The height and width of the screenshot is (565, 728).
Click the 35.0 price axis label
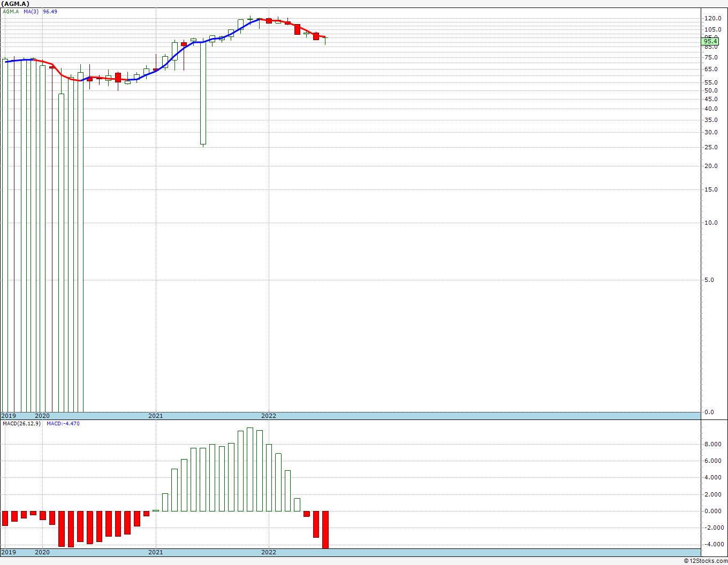pos(711,119)
